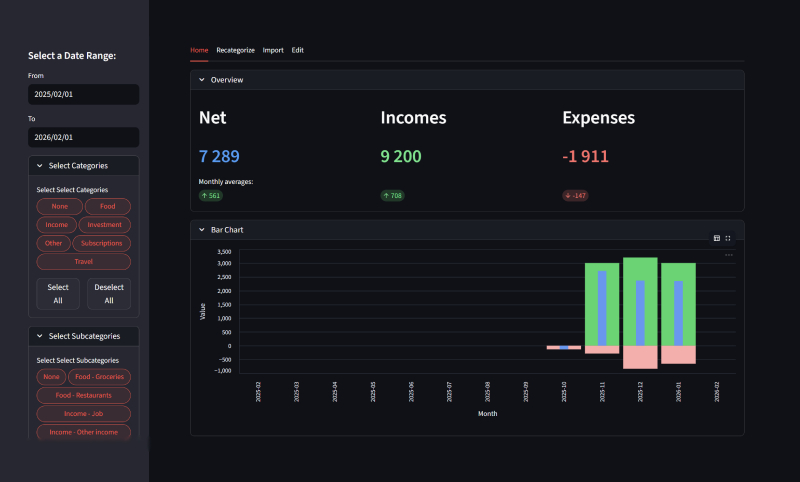Toggle the Income - Job subcategory pill

[x=84, y=414]
